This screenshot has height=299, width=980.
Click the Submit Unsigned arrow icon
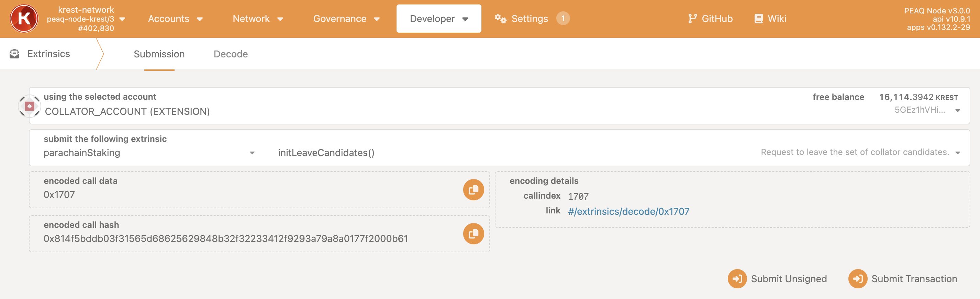coord(737,279)
